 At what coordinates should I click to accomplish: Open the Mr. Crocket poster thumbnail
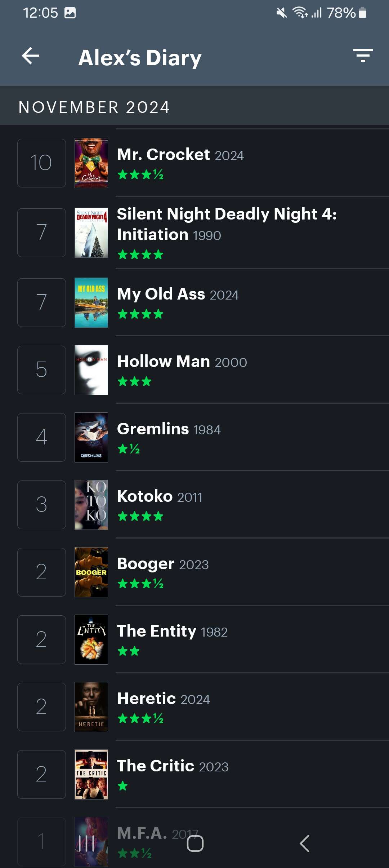click(91, 163)
